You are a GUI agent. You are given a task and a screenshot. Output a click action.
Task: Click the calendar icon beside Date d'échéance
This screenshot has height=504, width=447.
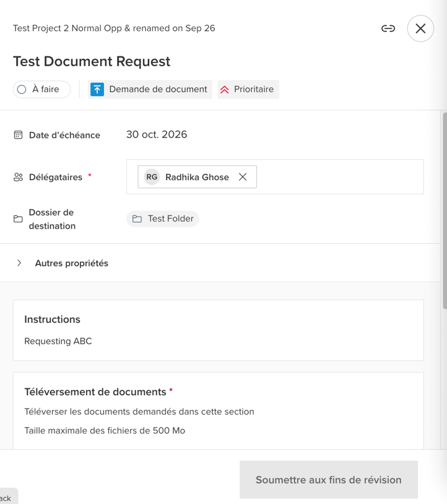click(x=19, y=135)
